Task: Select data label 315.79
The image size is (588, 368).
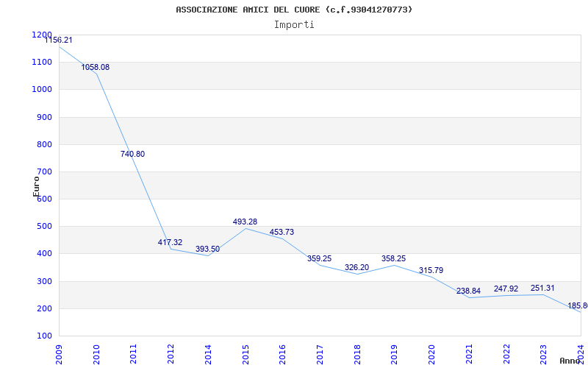Action: coord(431,270)
